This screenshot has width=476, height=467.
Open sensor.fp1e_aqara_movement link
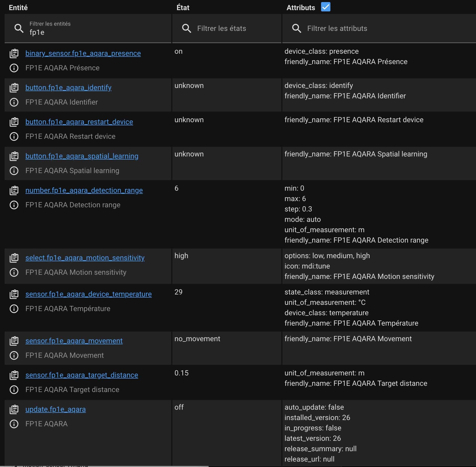(74, 341)
